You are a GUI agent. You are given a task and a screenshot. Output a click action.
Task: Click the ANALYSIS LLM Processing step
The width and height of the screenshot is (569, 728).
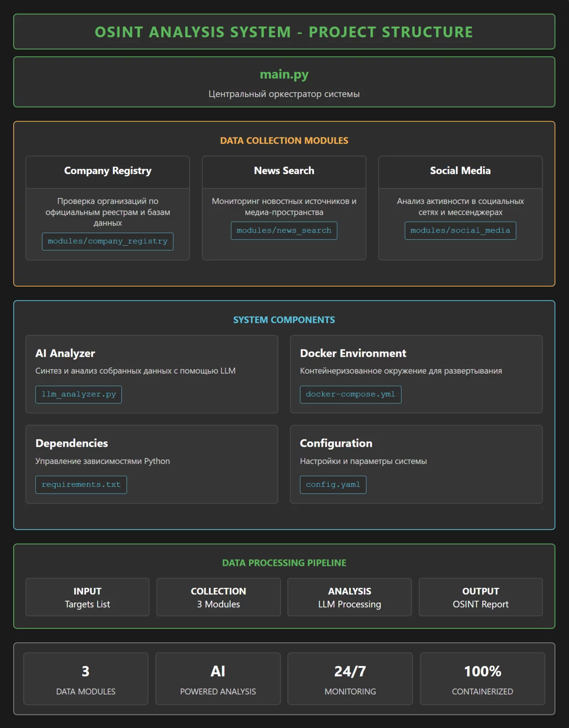click(x=350, y=597)
